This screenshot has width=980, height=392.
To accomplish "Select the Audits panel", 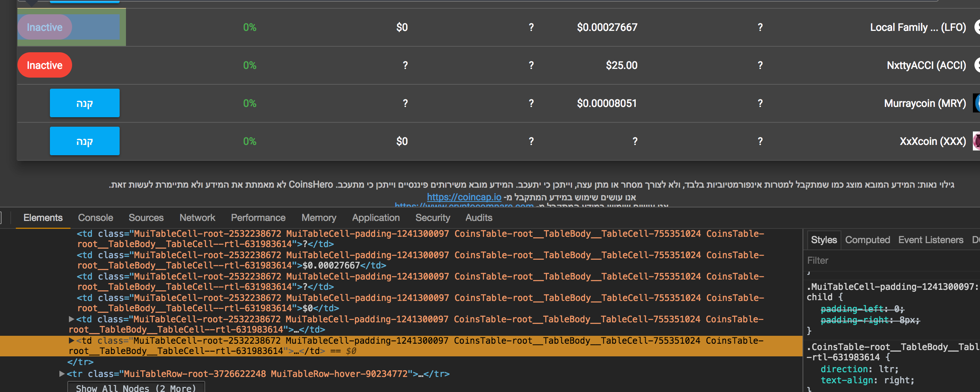I will 479,217.
